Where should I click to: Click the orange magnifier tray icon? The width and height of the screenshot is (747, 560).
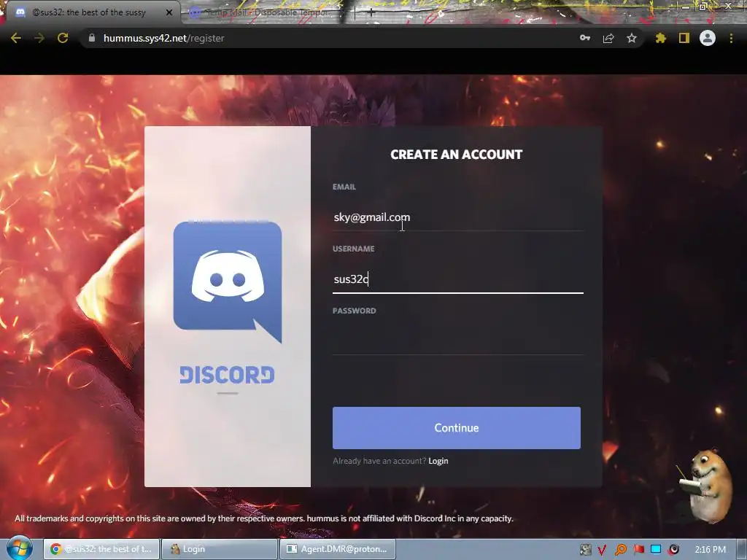tap(620, 550)
